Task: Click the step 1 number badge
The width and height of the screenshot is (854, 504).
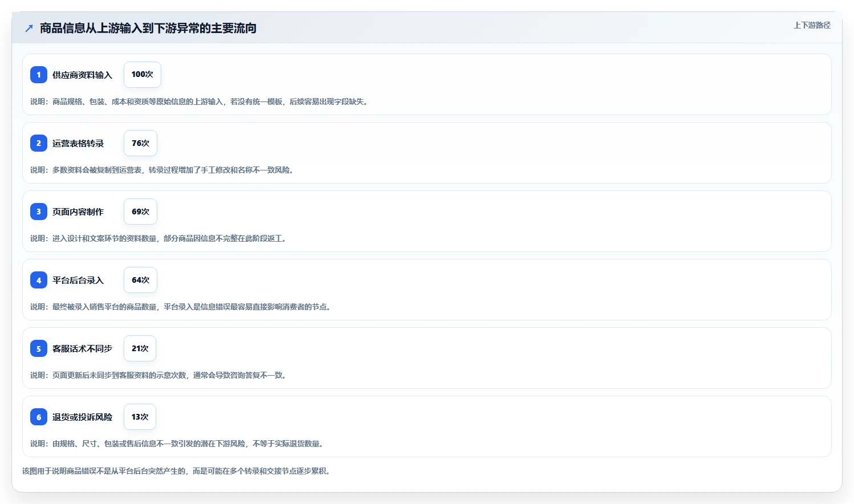Action: point(39,75)
